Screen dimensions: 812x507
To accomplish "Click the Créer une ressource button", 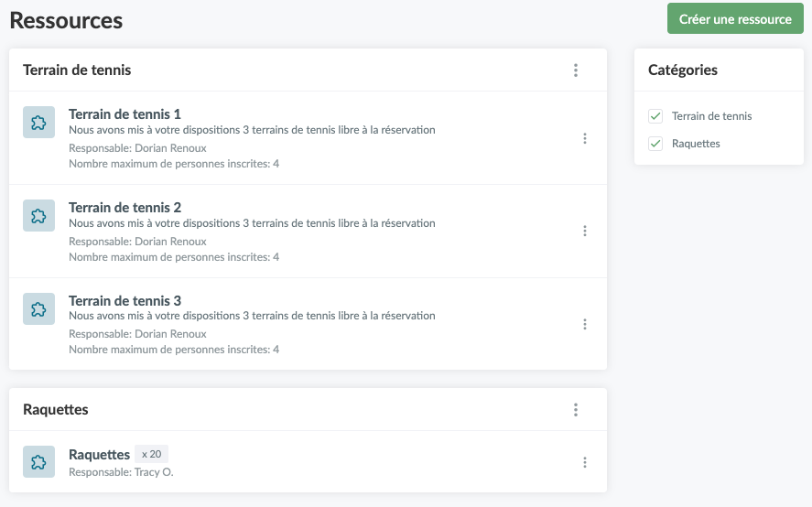I will point(735,18).
